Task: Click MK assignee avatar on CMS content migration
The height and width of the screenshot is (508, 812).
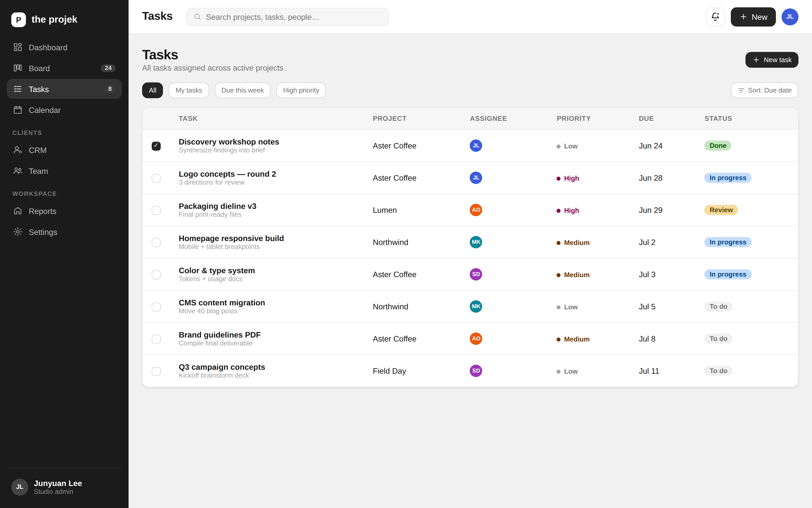Action: 476,306
